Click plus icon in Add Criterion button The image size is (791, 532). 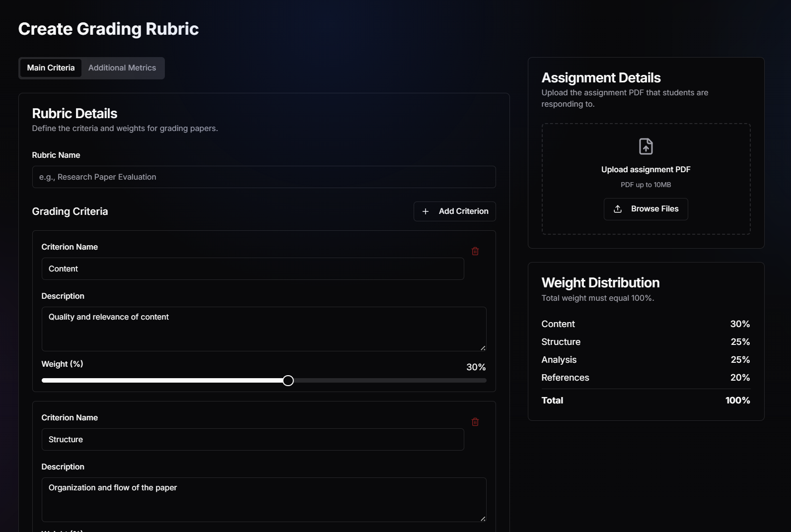pyautogui.click(x=426, y=211)
